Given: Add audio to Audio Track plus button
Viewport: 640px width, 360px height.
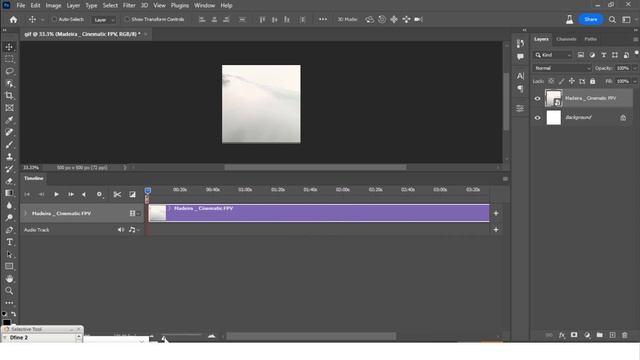Looking at the screenshot, I should 496,230.
